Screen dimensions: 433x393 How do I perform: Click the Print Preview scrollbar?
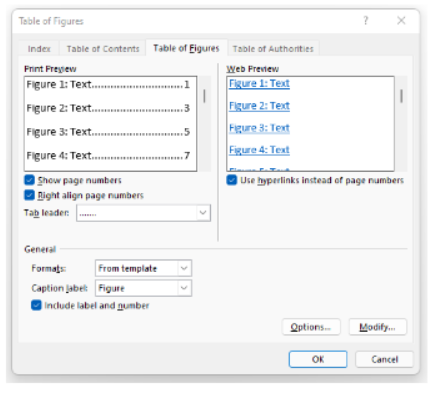(204, 124)
